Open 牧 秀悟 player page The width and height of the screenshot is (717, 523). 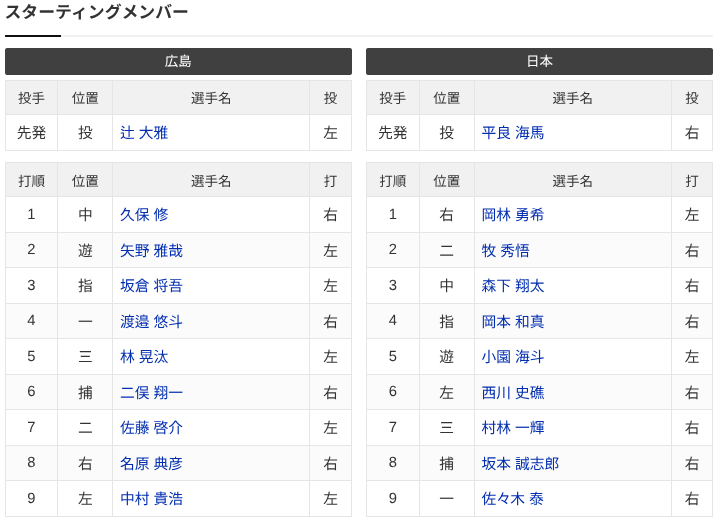[x=506, y=250]
